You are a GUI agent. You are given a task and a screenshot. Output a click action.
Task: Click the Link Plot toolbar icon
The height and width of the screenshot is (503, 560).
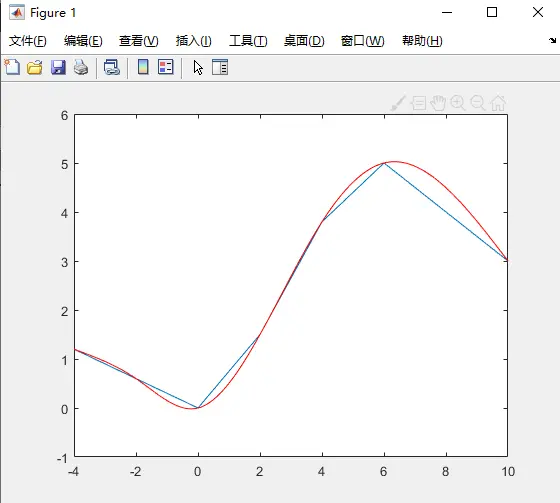click(111, 67)
